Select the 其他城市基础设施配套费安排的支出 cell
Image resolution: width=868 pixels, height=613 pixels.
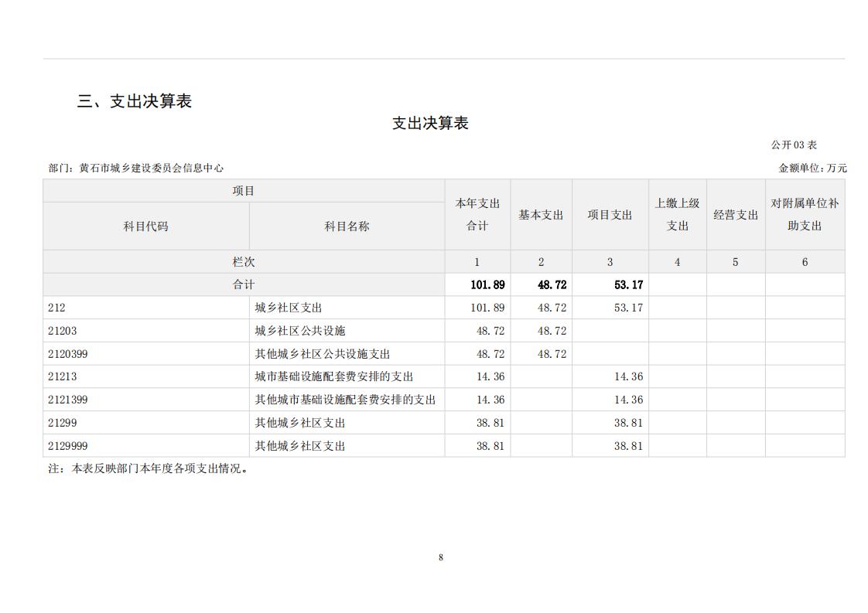pos(345,400)
